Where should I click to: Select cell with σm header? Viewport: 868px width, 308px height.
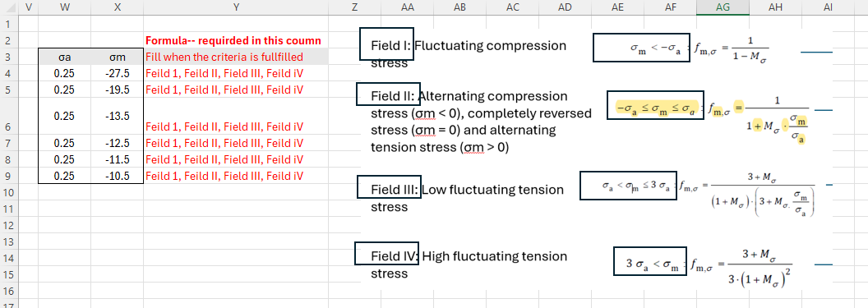point(118,57)
